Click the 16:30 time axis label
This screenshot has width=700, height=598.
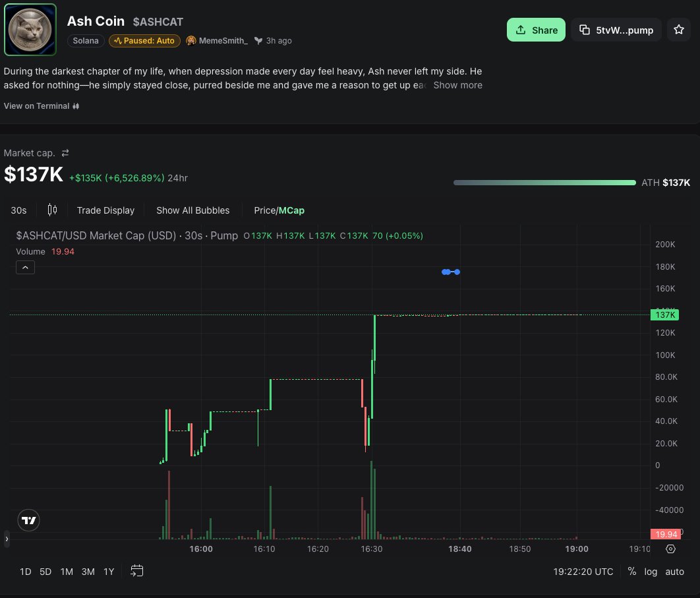coord(372,549)
